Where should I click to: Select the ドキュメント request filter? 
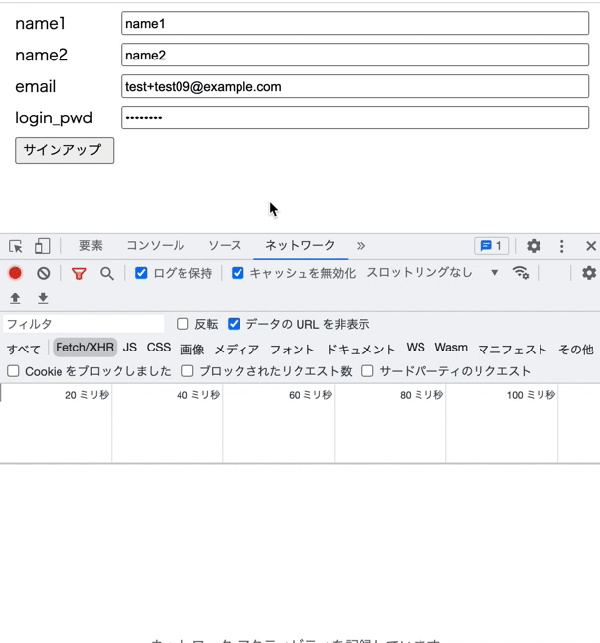(x=360, y=349)
